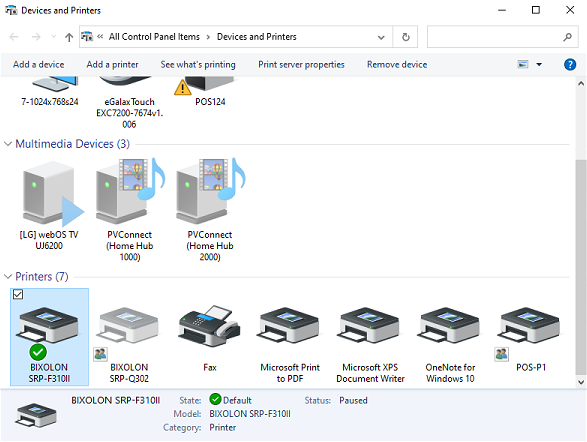Viewport: 587px width, 442px height.
Task: Click the shared users badge on BIXOLON SRP-Q302
Action: pos(100,354)
